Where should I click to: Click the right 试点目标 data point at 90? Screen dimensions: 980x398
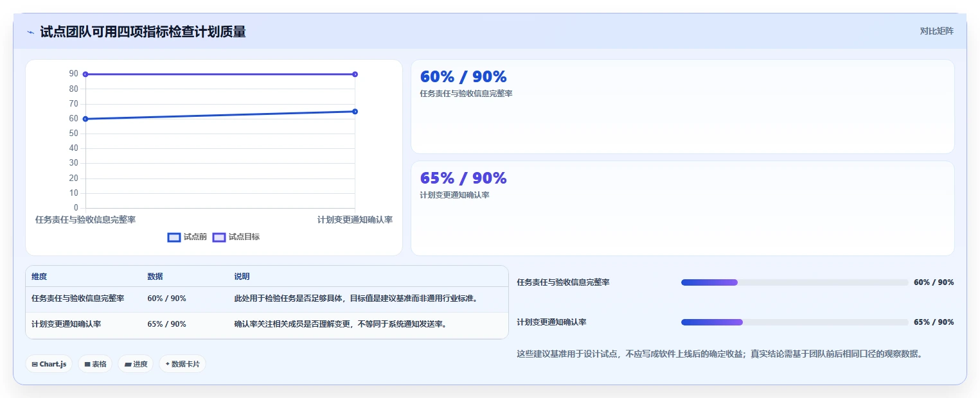(355, 74)
